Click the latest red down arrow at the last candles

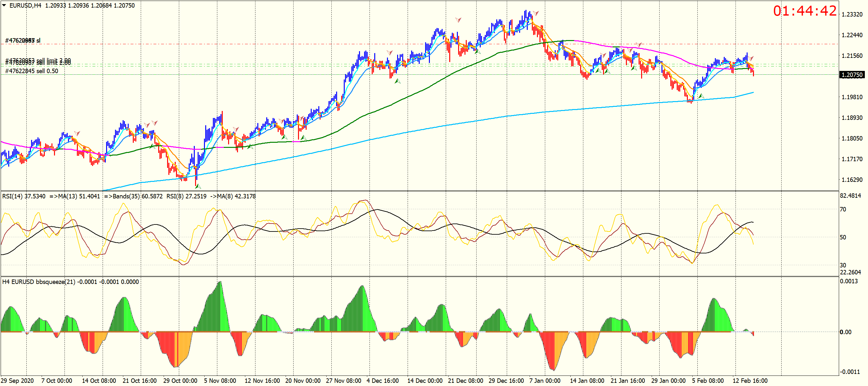coord(751,58)
